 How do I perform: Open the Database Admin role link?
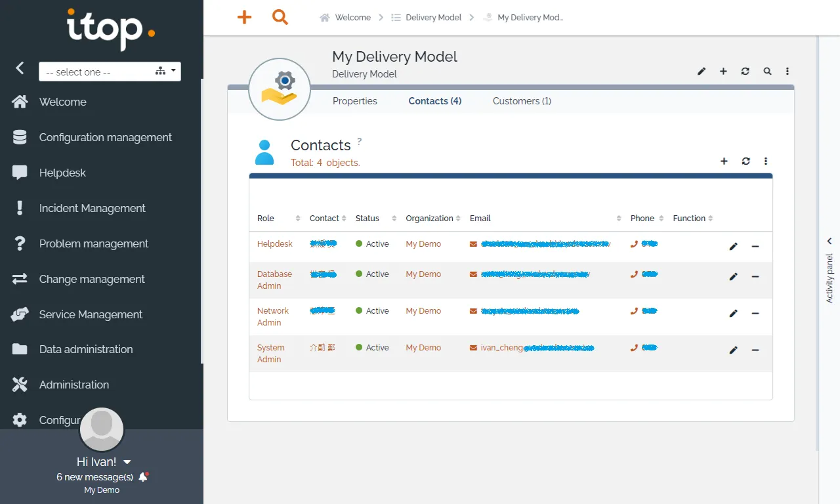(274, 280)
